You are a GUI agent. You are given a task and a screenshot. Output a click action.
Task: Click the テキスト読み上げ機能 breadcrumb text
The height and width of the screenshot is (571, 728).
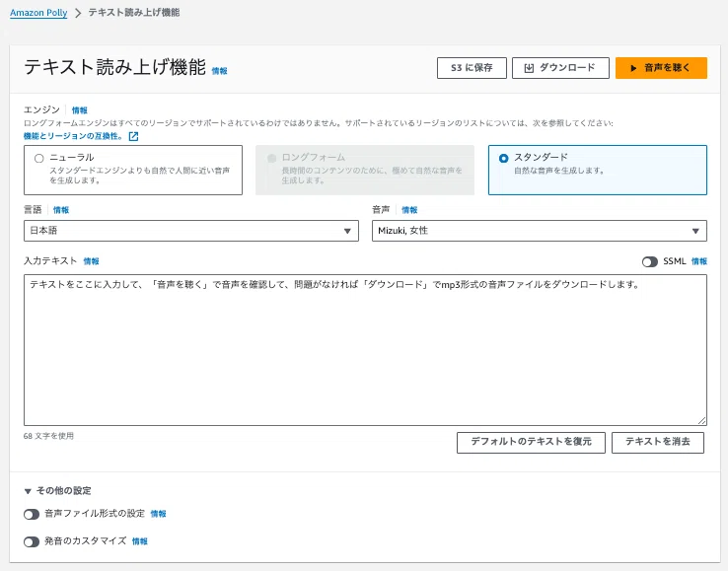[x=134, y=13]
